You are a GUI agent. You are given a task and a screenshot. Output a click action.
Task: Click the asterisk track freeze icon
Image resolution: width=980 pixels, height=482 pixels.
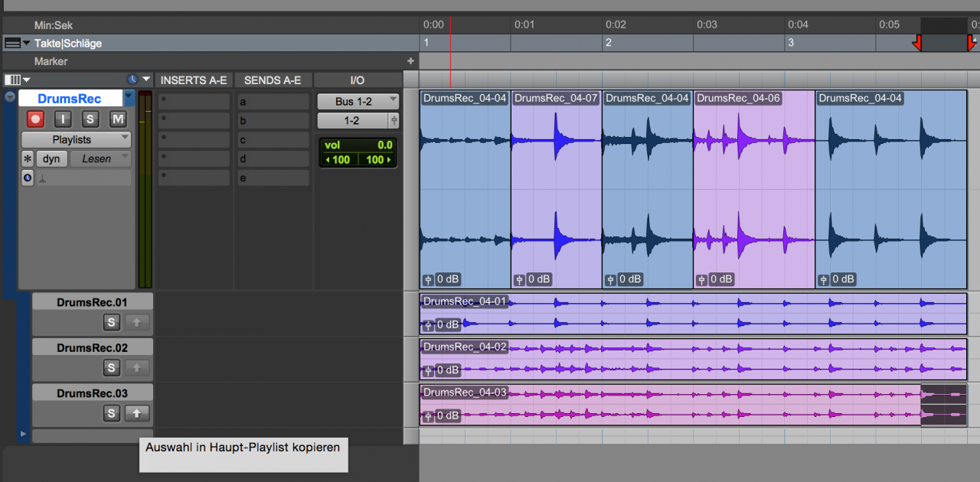click(x=28, y=158)
